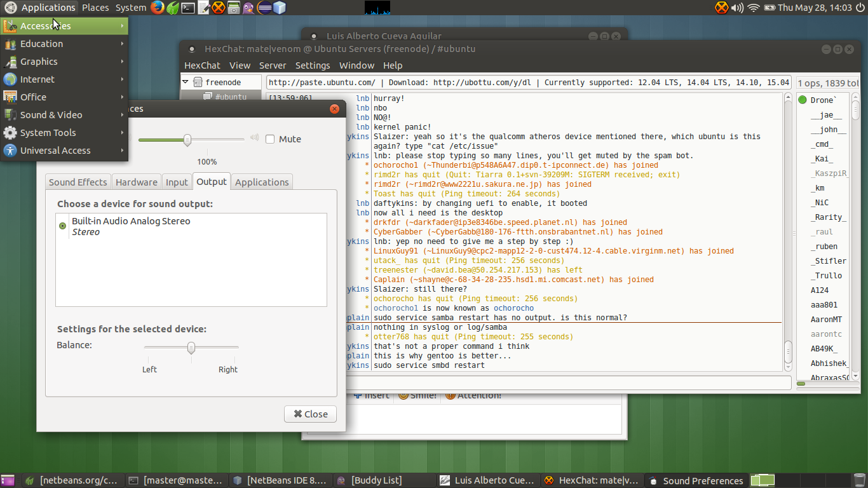Click the HexChat tray icon
The image size is (868, 488).
[x=721, y=8]
